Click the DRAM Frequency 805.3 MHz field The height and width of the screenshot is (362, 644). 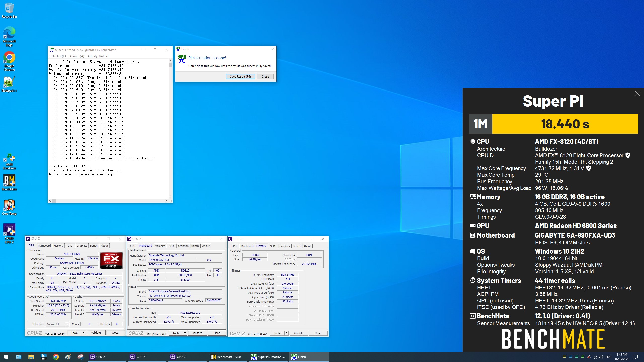[288, 275]
